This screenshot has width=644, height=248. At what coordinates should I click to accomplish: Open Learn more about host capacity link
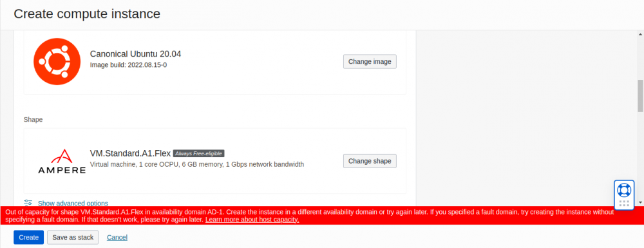252,220
